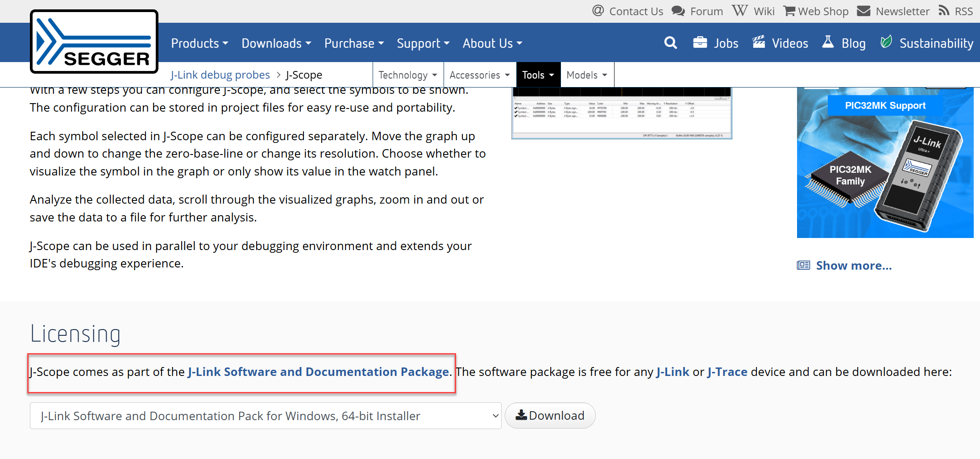
Task: Open the Sustainability page
Action: point(936,43)
